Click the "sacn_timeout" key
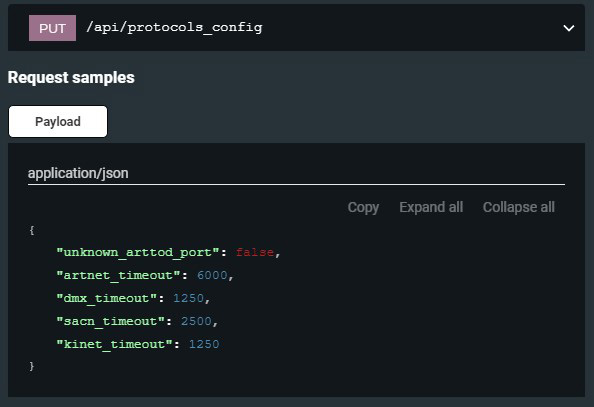This screenshot has width=594, height=407. click(x=110, y=321)
